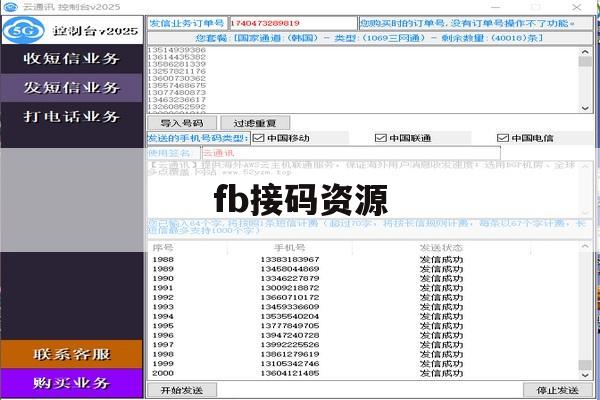The height and width of the screenshot is (400, 600).
Task: Click the 发送状态 column header
Action: tap(441, 248)
